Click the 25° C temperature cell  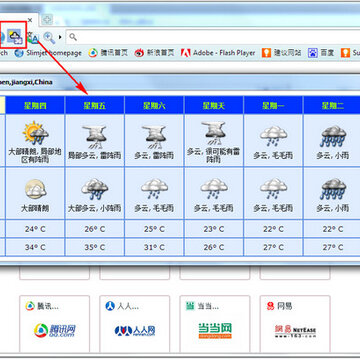pyautogui.click(x=154, y=229)
